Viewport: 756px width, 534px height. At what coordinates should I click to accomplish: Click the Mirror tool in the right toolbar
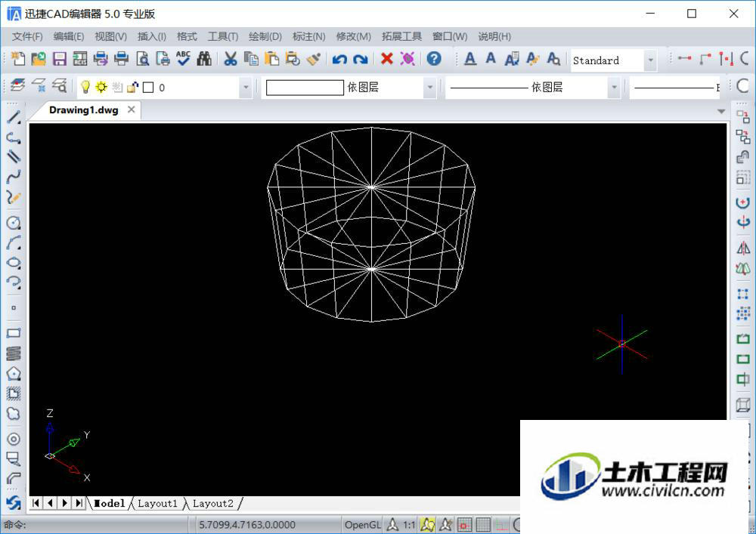[743, 248]
